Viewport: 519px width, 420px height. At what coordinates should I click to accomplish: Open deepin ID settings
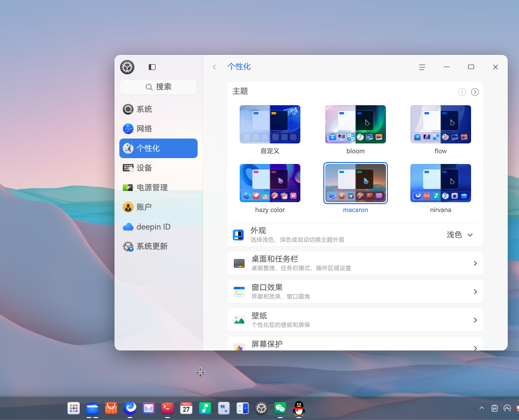click(x=158, y=227)
